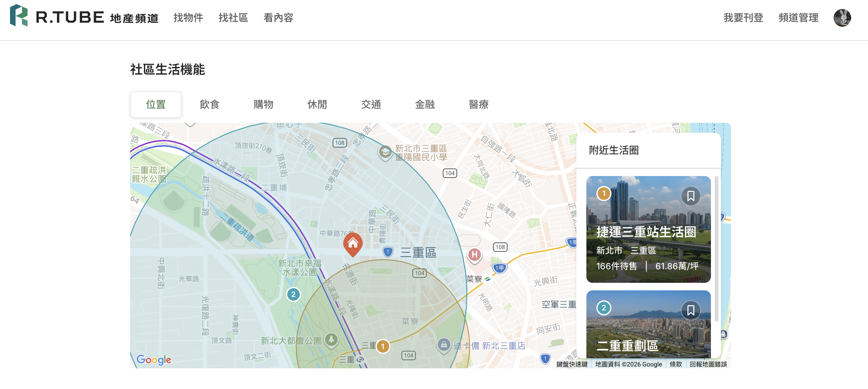
Task: Click the 重陽國民小學 school icon
Action: (x=385, y=153)
